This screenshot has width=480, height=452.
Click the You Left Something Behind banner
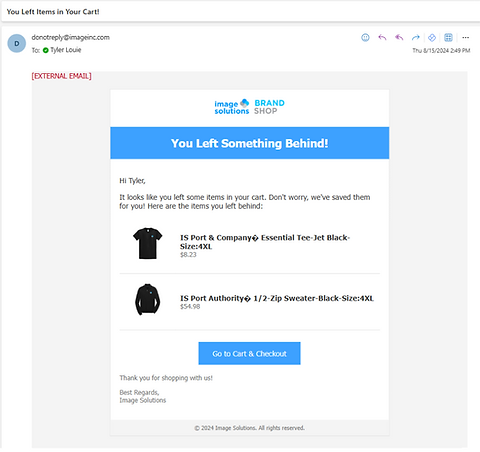[x=250, y=143]
